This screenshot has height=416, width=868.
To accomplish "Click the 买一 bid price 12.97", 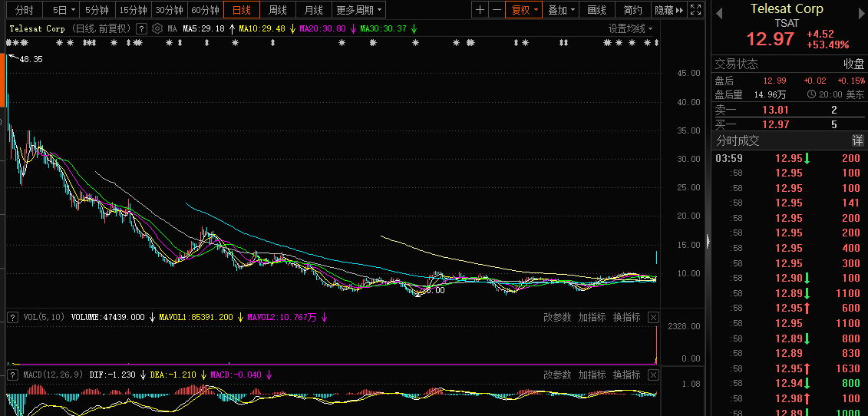I will [x=776, y=124].
